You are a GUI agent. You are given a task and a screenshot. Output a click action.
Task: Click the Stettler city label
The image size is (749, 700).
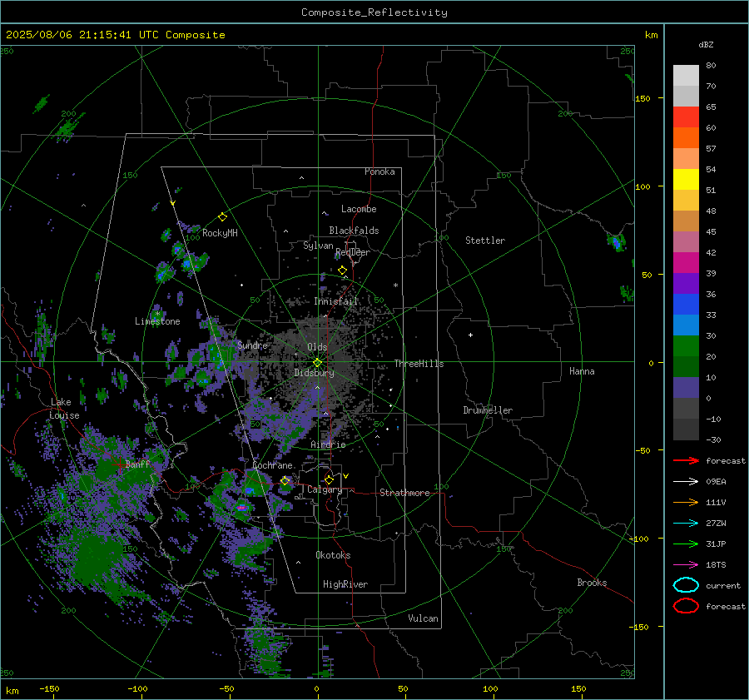tap(485, 241)
